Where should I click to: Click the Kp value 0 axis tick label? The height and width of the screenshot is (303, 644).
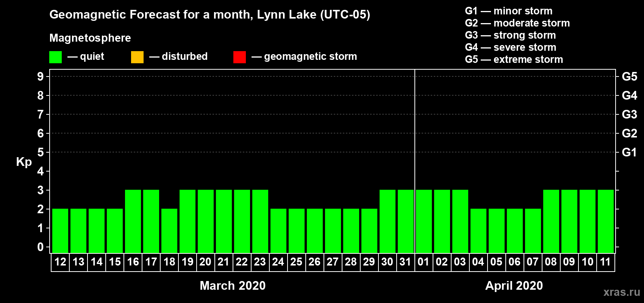pyautogui.click(x=41, y=247)
